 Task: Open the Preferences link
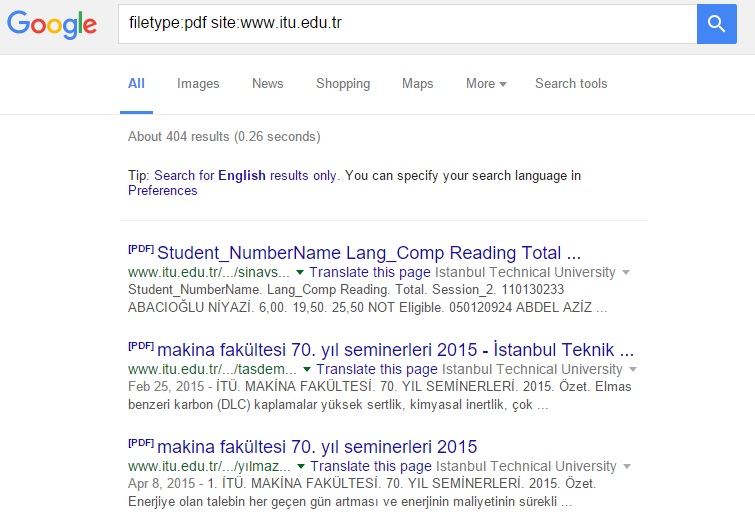[163, 191]
